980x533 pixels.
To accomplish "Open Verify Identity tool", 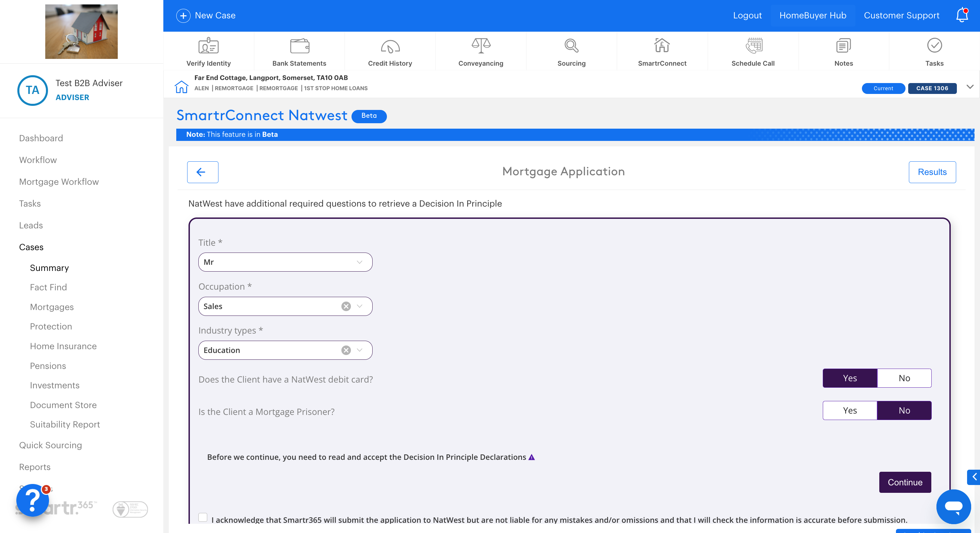I will click(x=209, y=52).
